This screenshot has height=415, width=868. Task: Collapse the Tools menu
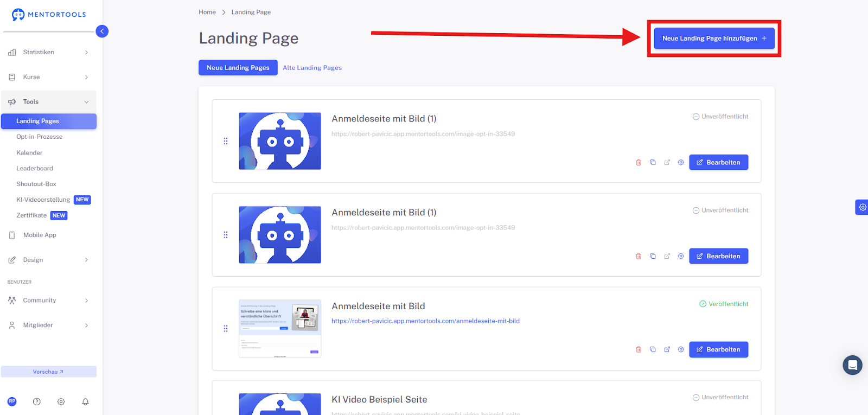[49, 102]
